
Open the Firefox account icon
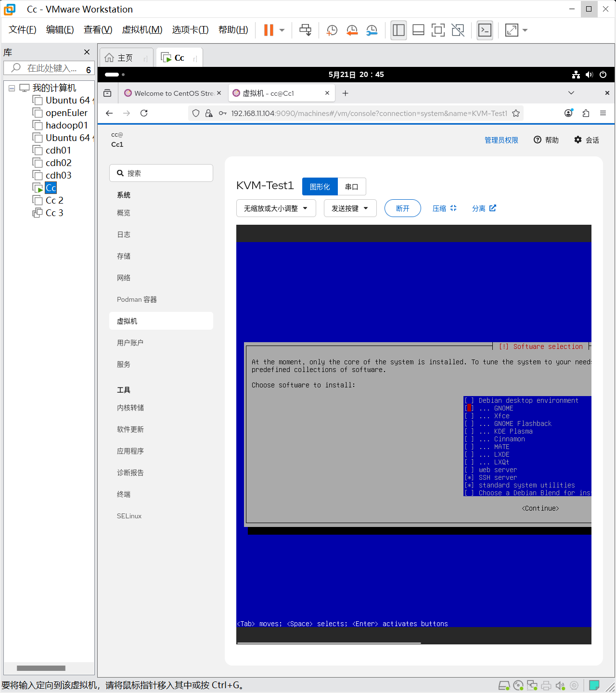[x=568, y=113]
